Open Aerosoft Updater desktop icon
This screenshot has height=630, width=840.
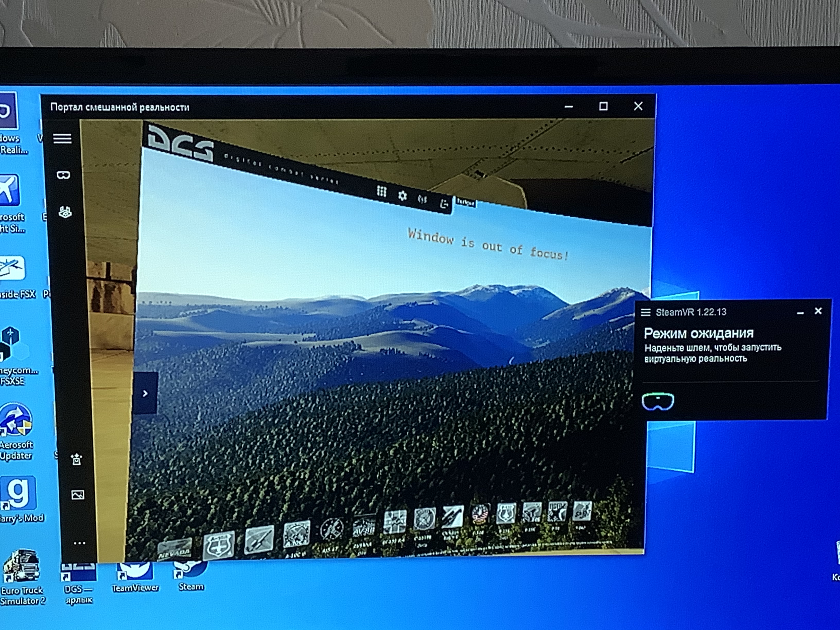coord(16,432)
